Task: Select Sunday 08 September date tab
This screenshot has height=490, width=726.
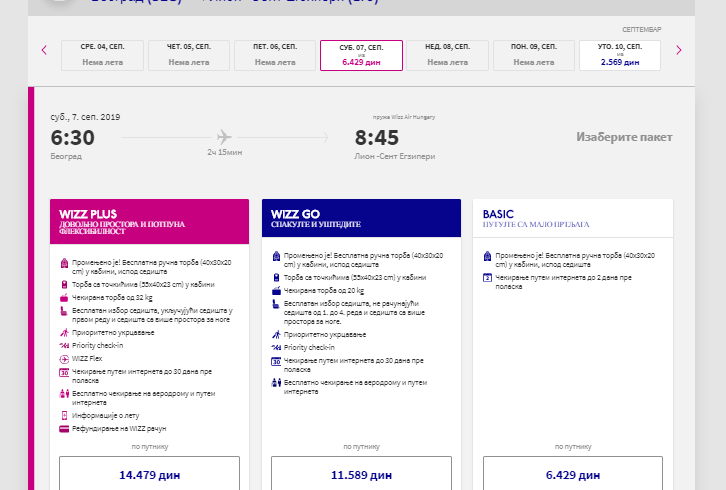Action: (x=447, y=55)
